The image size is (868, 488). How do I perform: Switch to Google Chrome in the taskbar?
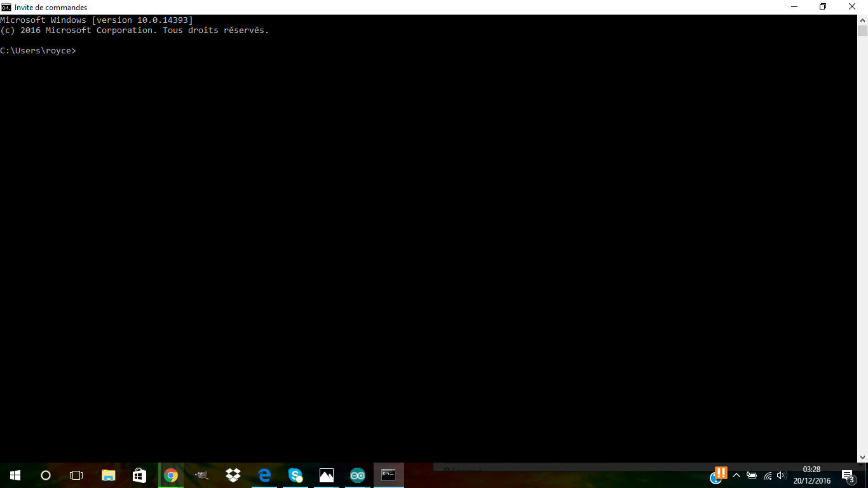tap(170, 475)
